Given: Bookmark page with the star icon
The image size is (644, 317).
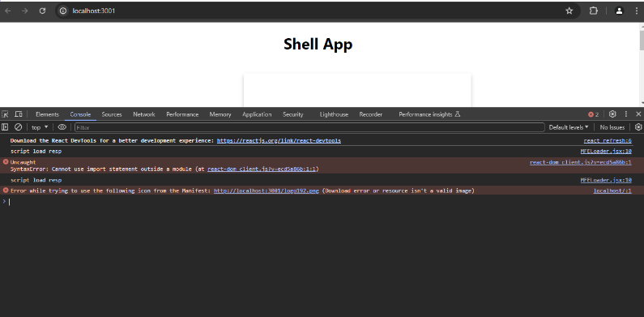Looking at the screenshot, I should [569, 11].
